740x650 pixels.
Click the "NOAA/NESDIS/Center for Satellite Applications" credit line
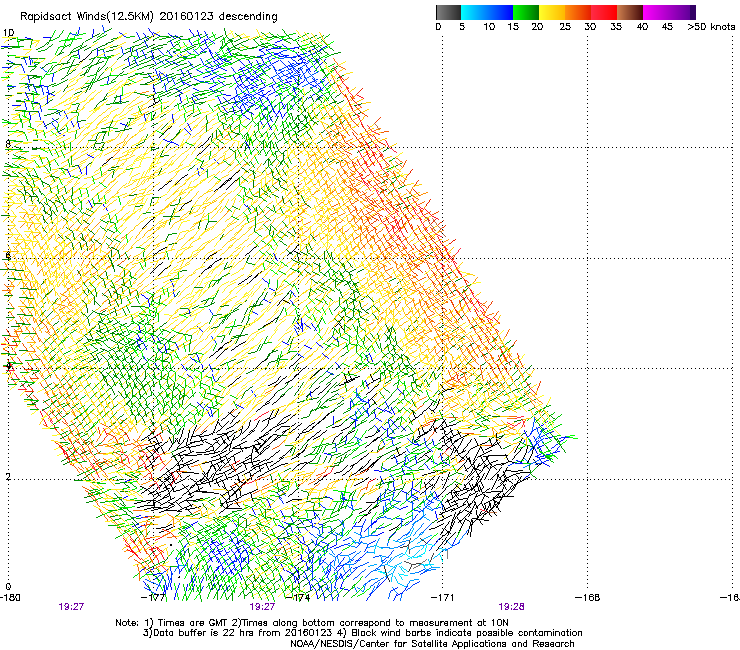click(x=432, y=644)
